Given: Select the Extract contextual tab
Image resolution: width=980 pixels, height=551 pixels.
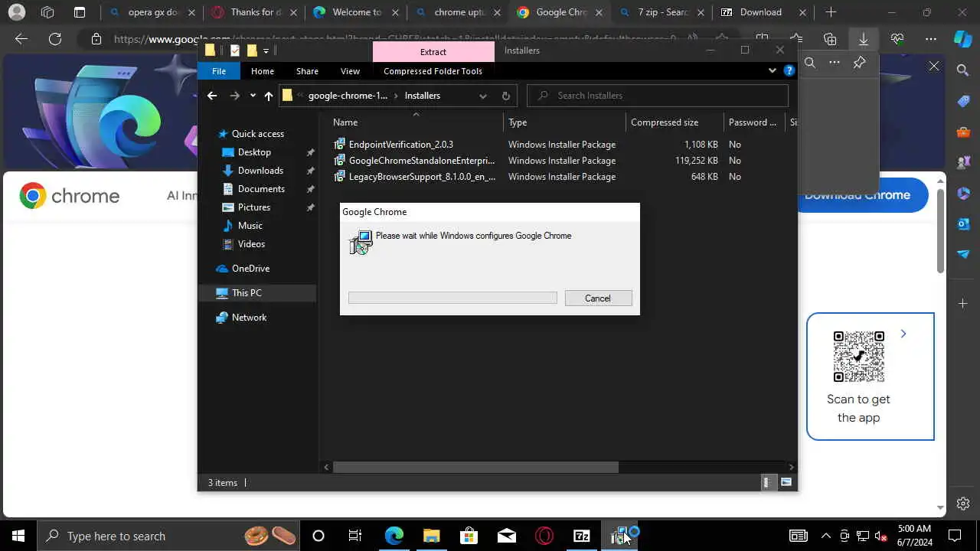Looking at the screenshot, I should pyautogui.click(x=433, y=51).
